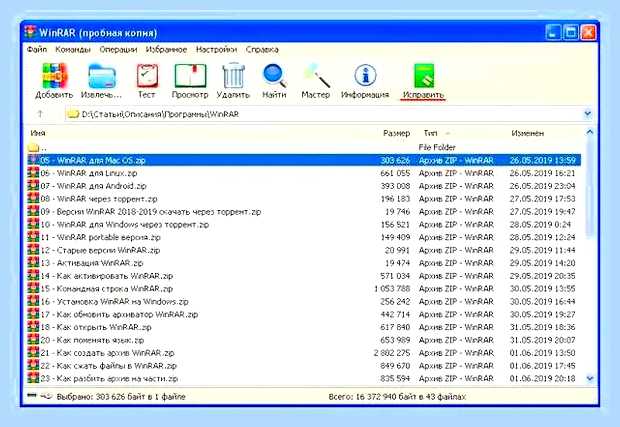Select 22 - Как сжать файлы в WinRAR.zip
This screenshot has height=427, width=620.
[108, 366]
